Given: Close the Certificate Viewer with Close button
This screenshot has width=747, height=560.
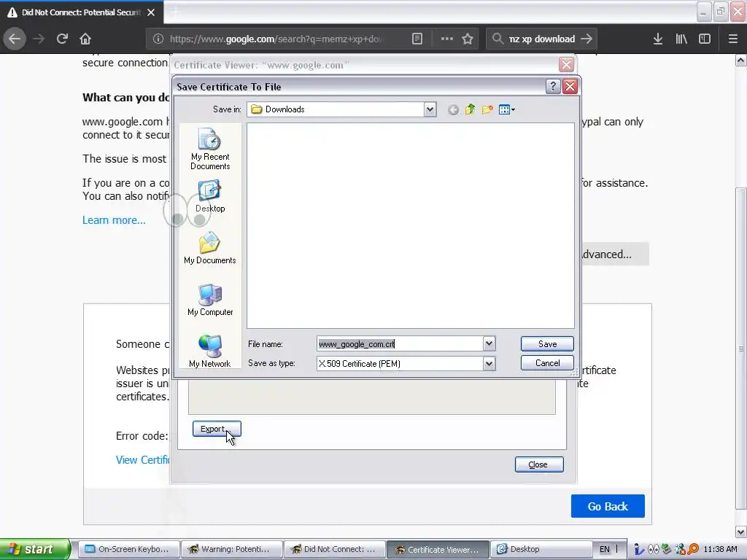Looking at the screenshot, I should pos(539,464).
